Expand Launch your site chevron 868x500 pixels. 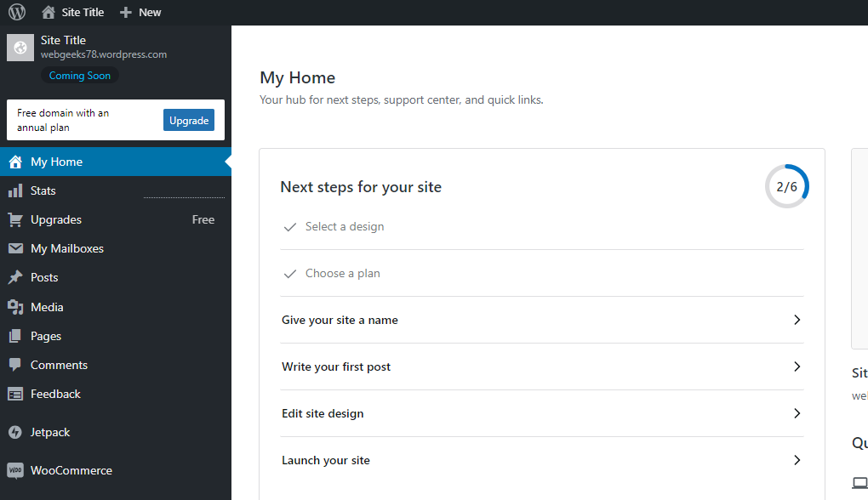(797, 460)
